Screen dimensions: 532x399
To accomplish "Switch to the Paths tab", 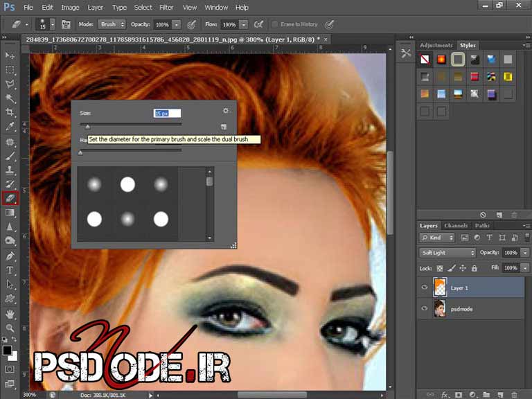I will tap(482, 226).
